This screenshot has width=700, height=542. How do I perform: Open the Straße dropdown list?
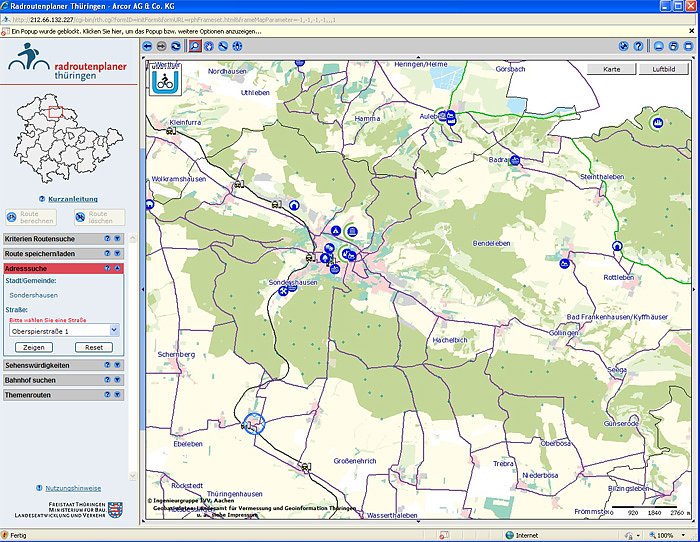click(x=114, y=329)
